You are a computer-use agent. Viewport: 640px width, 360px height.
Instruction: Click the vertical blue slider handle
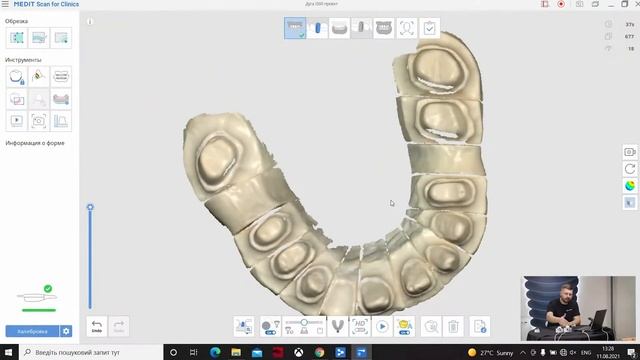90,207
